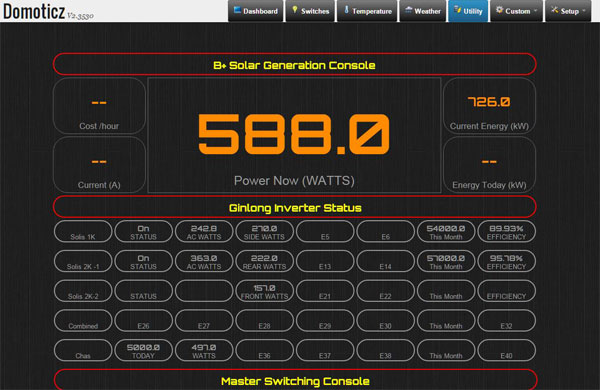Click the Custom gear icon

[x=499, y=10]
